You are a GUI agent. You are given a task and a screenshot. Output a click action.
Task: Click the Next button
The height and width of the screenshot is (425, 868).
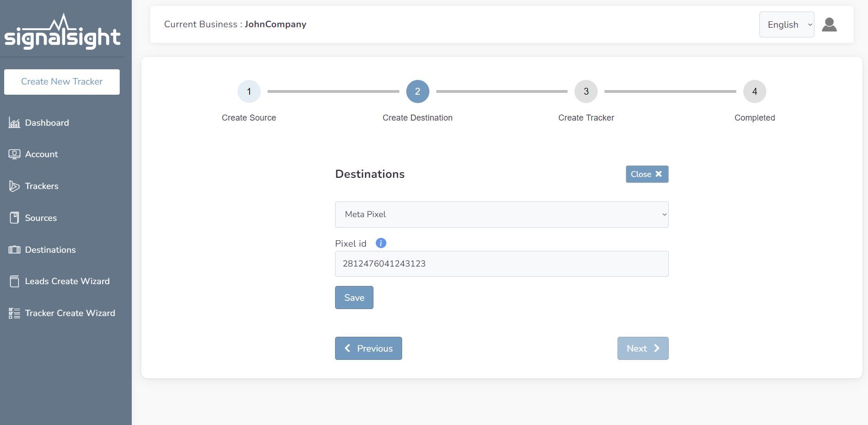pyautogui.click(x=643, y=348)
